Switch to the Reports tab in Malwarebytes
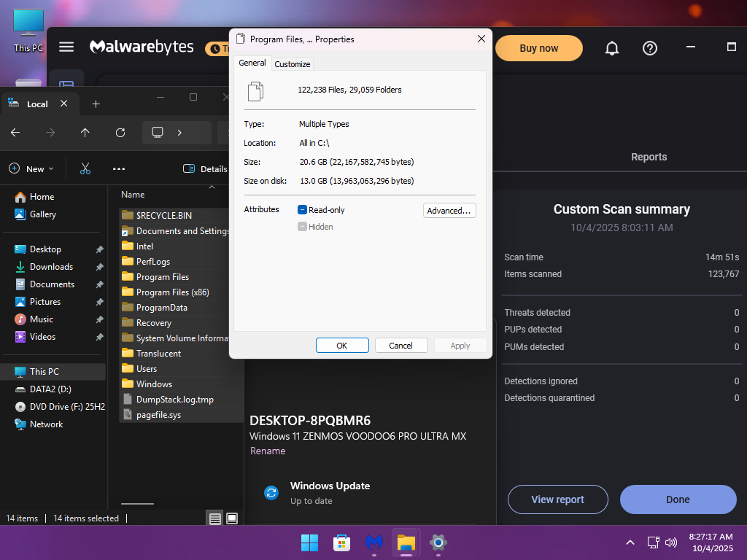Screen dimensions: 747x560 pyautogui.click(x=649, y=157)
